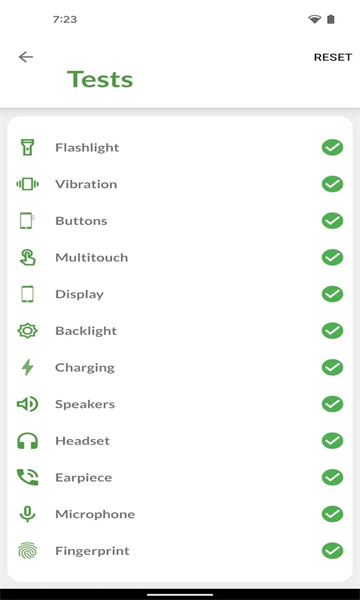This screenshot has width=360, height=600.
Task: Open the Display test entry
Action: (180, 294)
